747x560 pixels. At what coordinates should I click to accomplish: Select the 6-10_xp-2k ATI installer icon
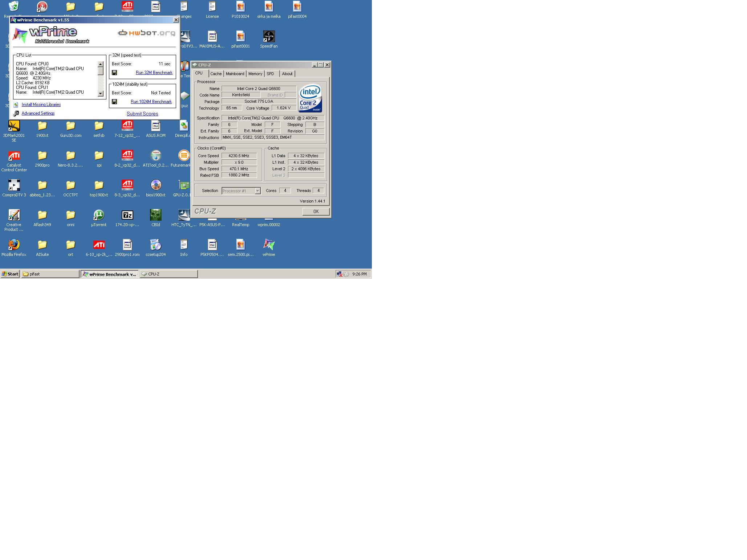click(x=99, y=248)
